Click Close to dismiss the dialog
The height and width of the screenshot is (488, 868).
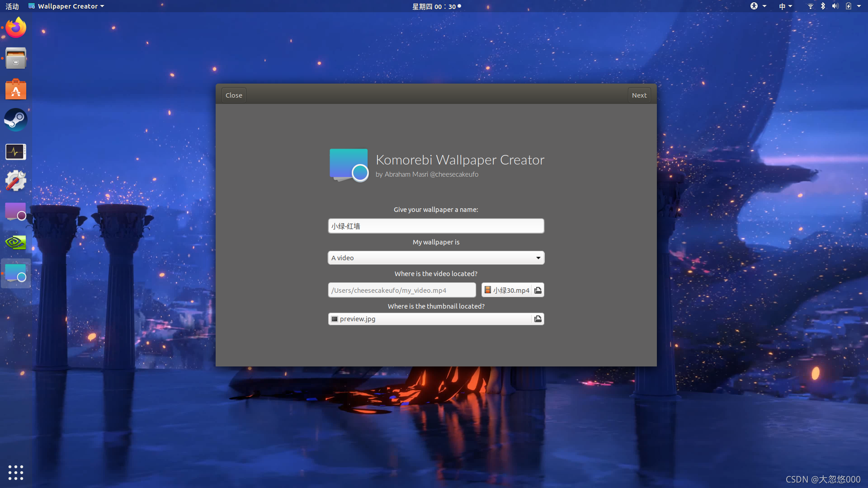(234, 95)
